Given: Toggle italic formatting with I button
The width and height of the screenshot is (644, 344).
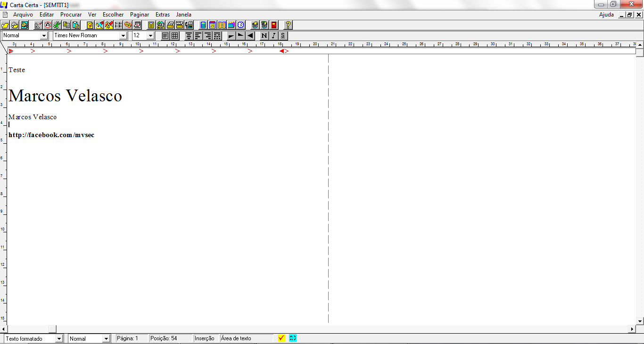Looking at the screenshot, I should click(273, 36).
